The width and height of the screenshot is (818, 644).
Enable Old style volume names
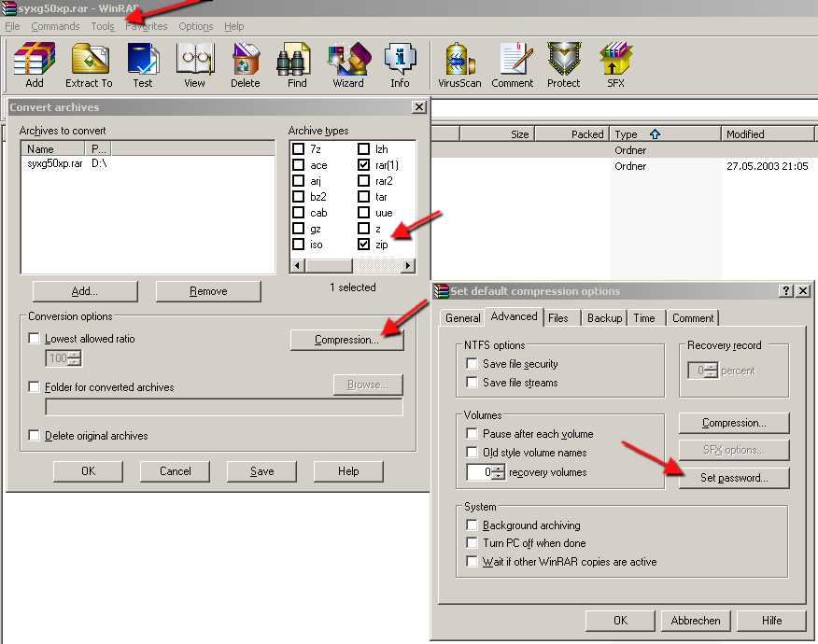tap(472, 452)
